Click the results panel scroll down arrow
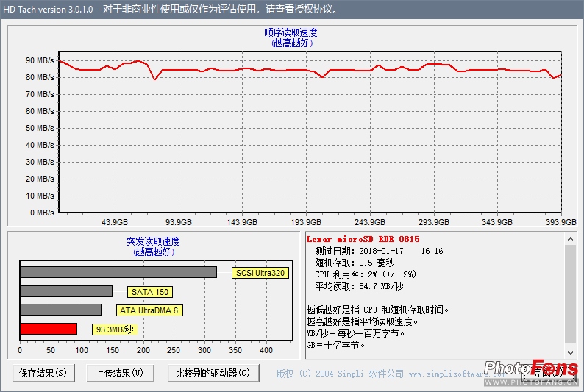 570,352
